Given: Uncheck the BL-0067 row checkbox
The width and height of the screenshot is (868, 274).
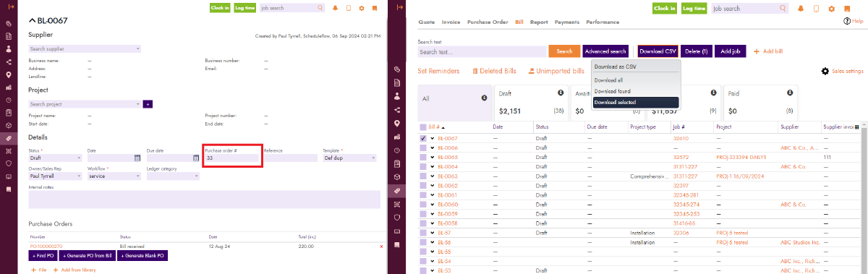Looking at the screenshot, I should [423, 138].
